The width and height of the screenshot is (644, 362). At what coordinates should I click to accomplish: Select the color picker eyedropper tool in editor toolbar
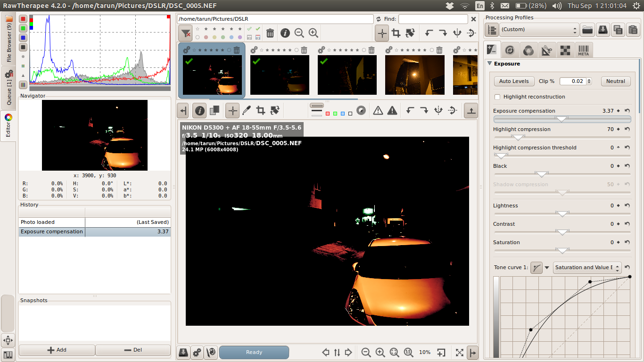pos(246,110)
